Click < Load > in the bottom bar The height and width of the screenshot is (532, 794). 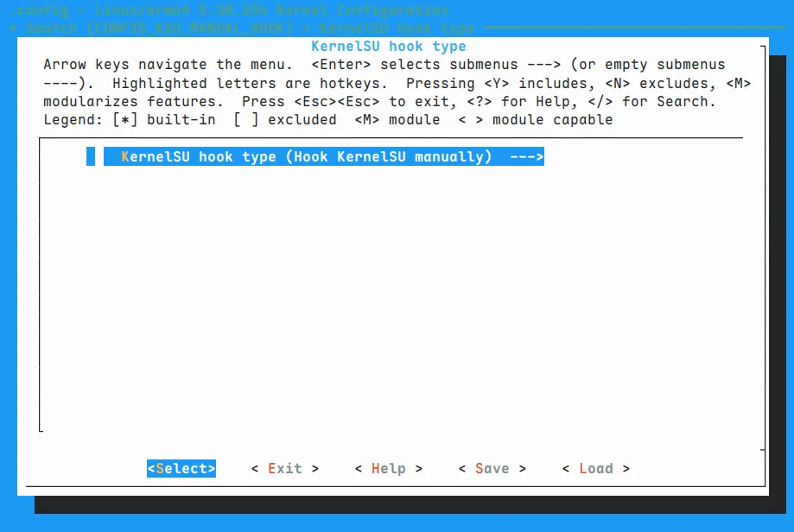pyautogui.click(x=595, y=468)
